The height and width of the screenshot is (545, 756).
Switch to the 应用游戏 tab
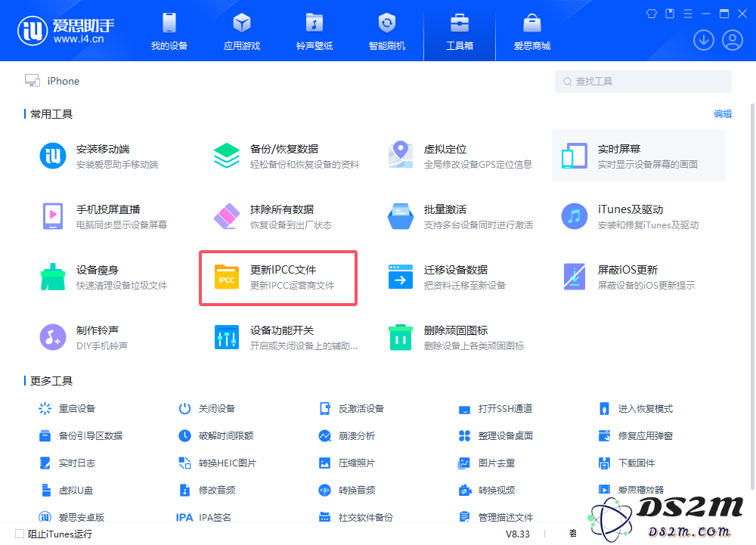pyautogui.click(x=242, y=32)
